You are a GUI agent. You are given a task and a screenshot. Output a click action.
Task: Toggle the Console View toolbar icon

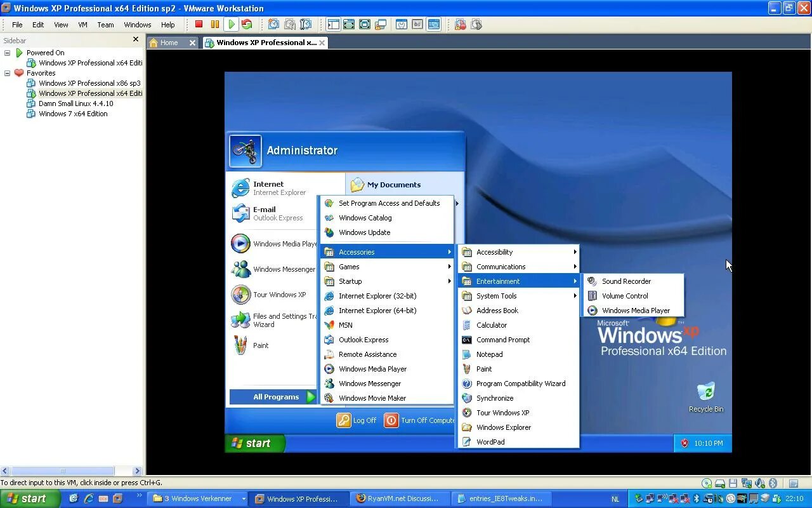coord(434,24)
